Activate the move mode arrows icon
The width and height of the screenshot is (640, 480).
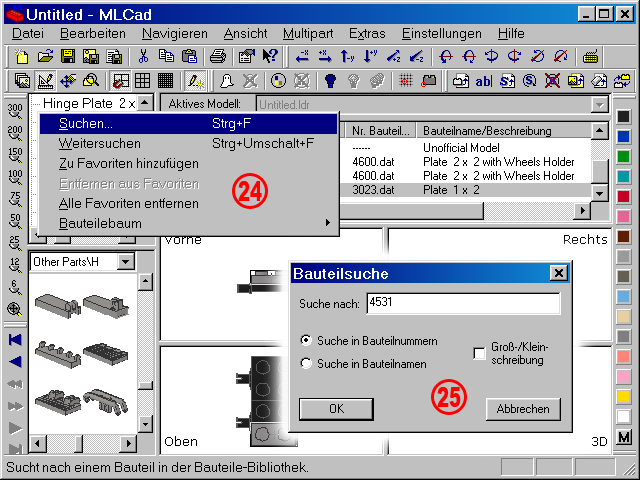point(68,80)
